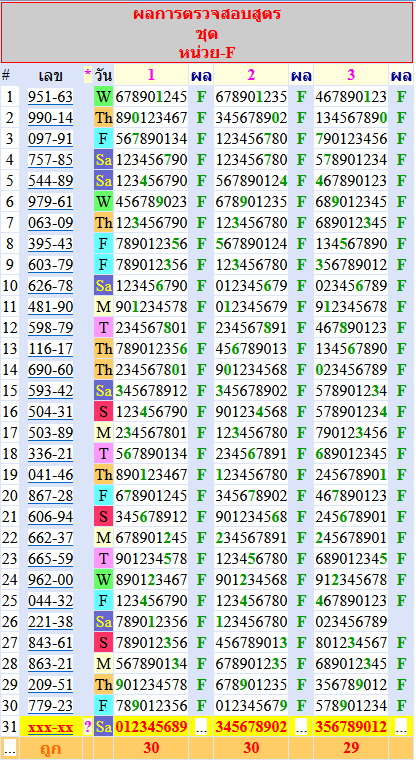416x762 pixels.
Task: Click the 544-89 number link
Action: click(x=51, y=181)
